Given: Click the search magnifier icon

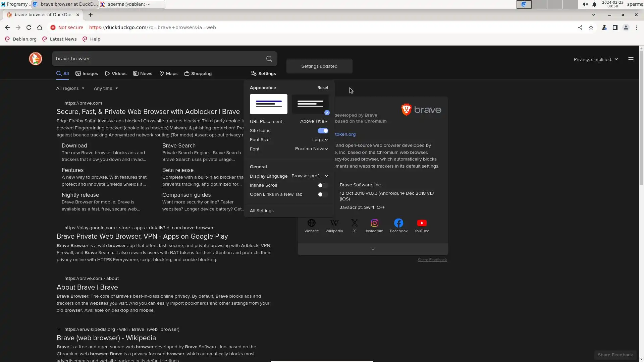Looking at the screenshot, I should click(269, 59).
